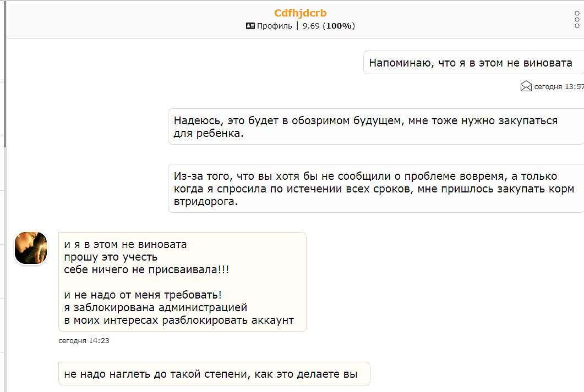
Task: Click the 'сегодня 13:57' timestamp
Action: [x=558, y=87]
